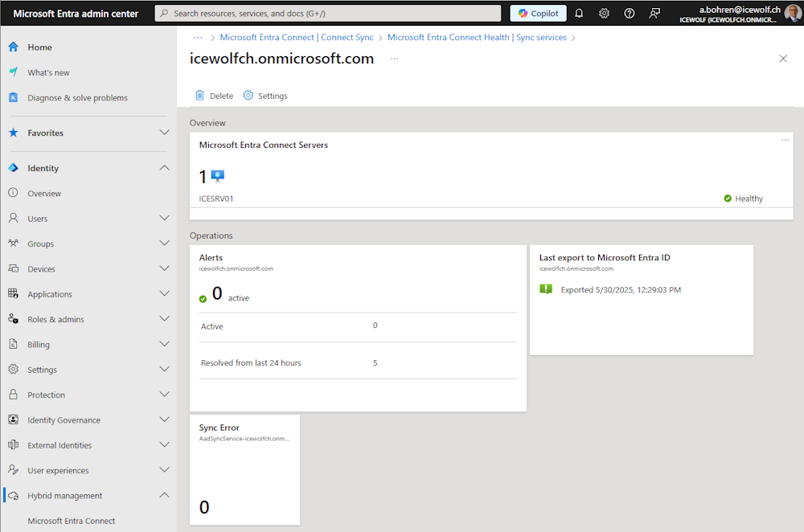Screen dimensions: 804x532
Task: Click the green export status icon
Action: pos(546,289)
